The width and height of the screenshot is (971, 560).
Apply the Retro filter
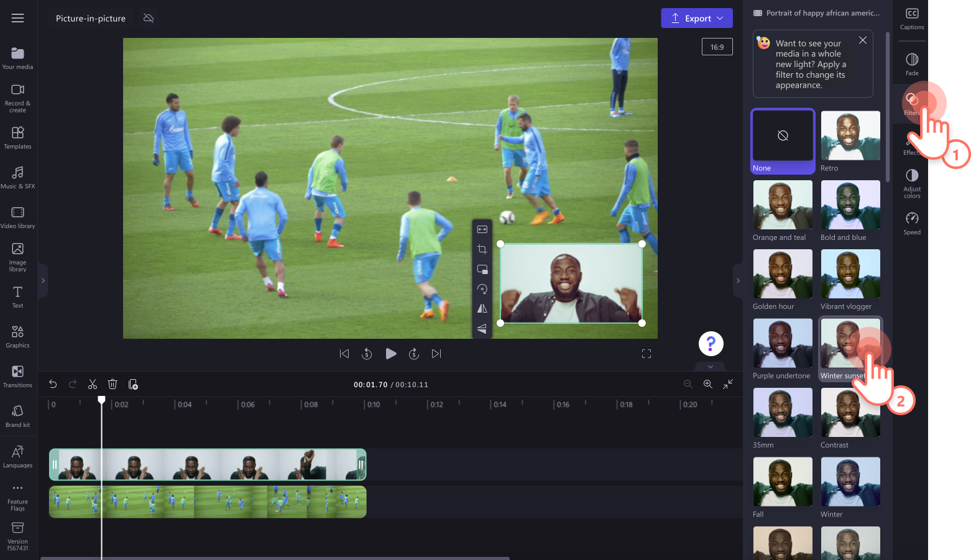pos(850,142)
